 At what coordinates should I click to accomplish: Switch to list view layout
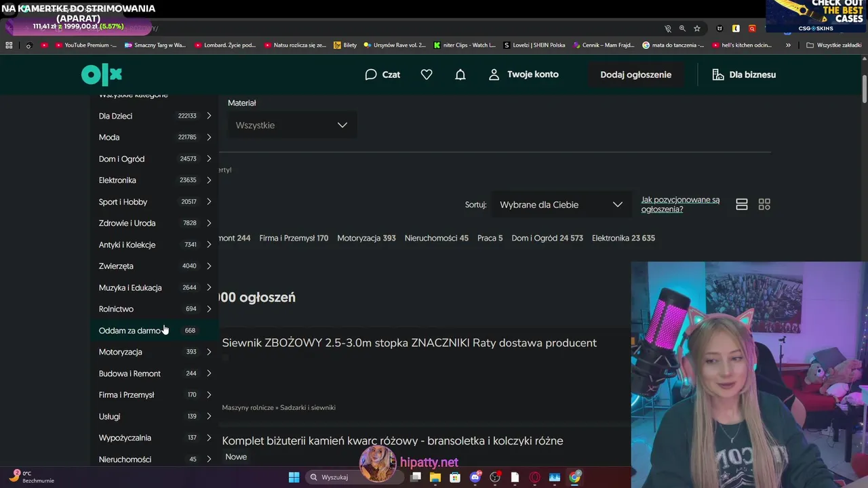point(742,205)
